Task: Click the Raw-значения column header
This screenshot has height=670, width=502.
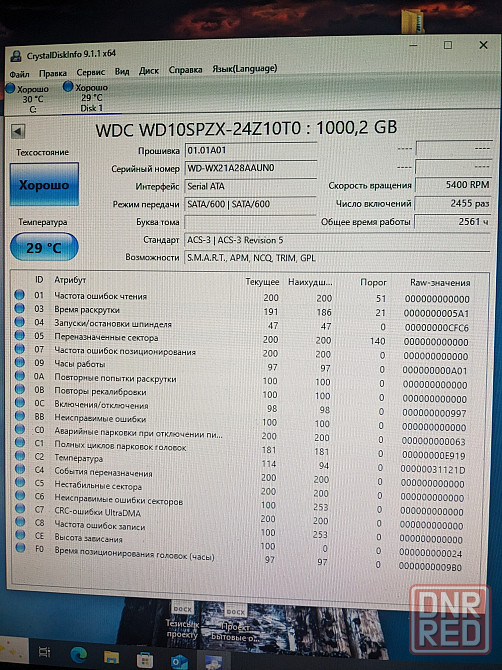Action: coord(440,282)
